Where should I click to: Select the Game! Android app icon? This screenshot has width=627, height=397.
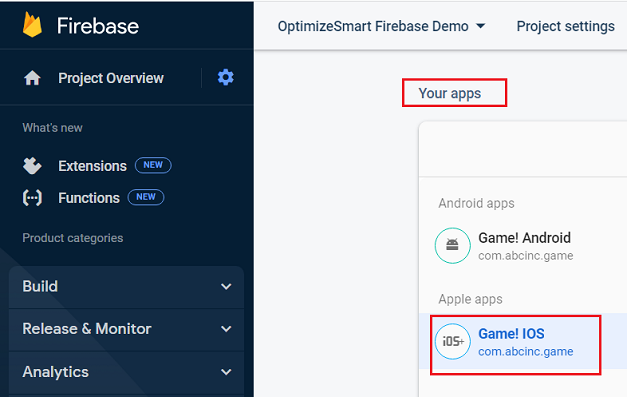(452, 245)
